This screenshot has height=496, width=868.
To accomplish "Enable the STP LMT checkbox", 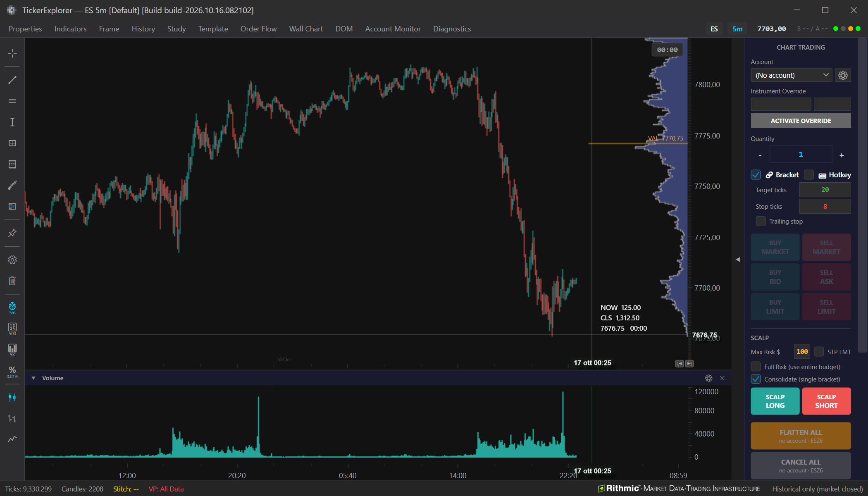I will (819, 352).
